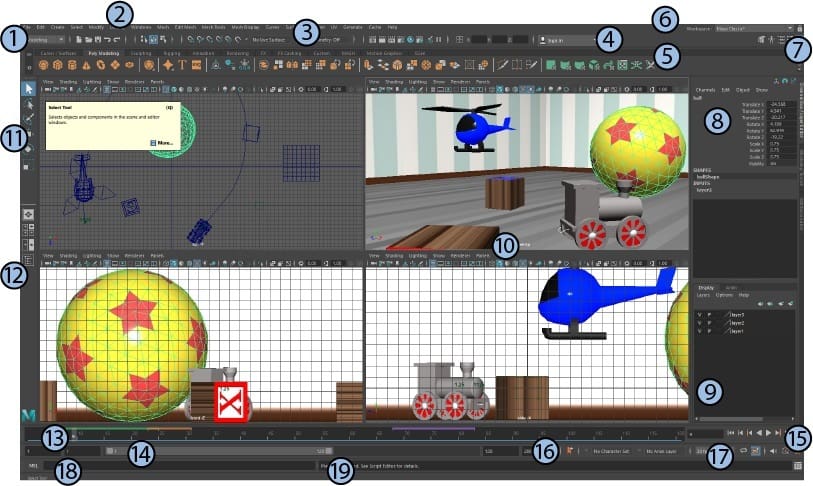Open the Windows menu in the menu bar
The height and width of the screenshot is (486, 813).
pos(141,27)
